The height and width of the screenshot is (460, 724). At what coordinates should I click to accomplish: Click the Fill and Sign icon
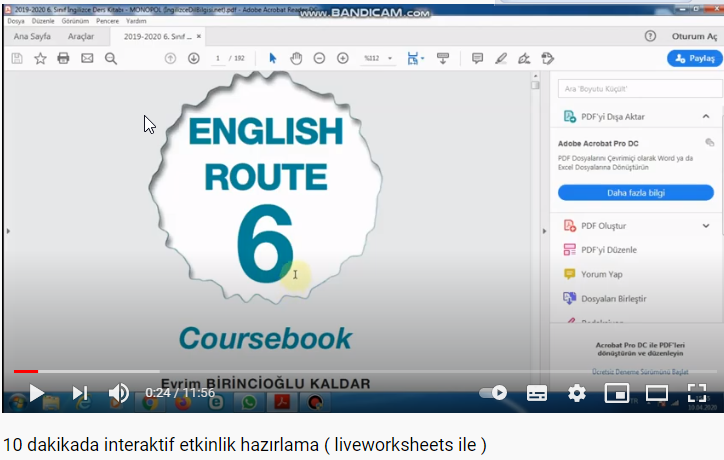click(x=524, y=58)
